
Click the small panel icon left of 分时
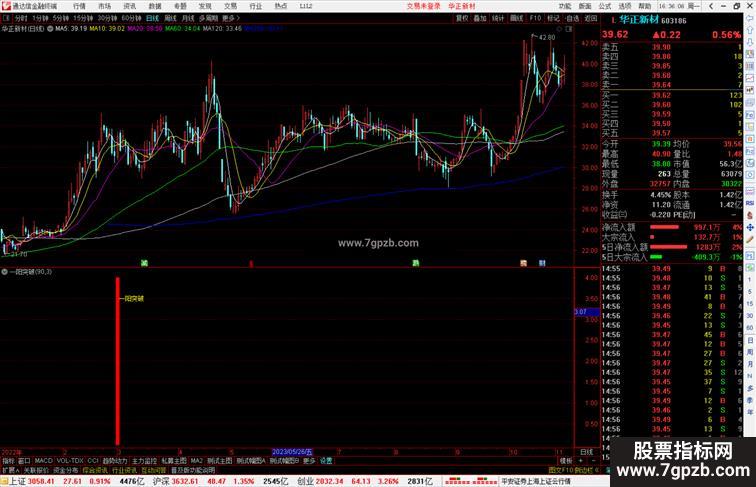(x=6, y=18)
